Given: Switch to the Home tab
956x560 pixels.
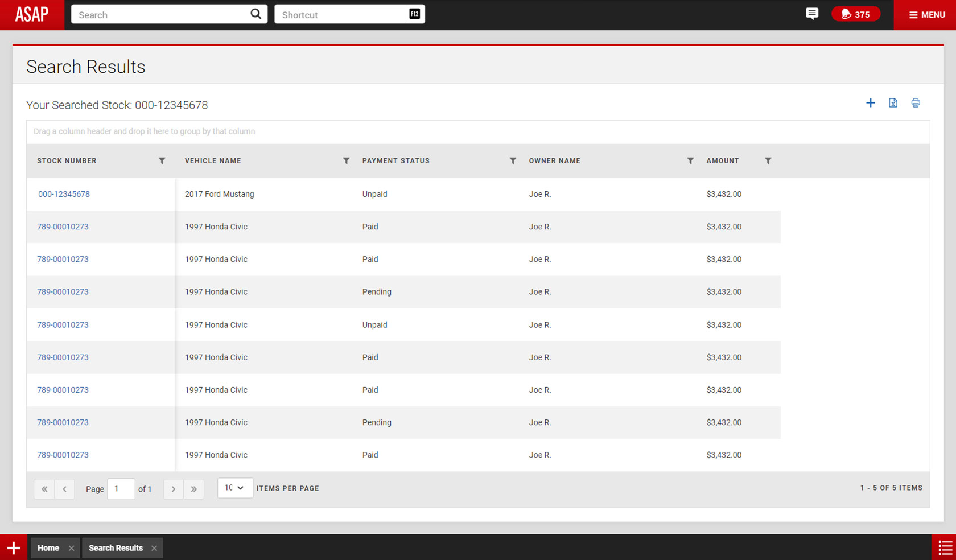Looking at the screenshot, I should pos(48,548).
